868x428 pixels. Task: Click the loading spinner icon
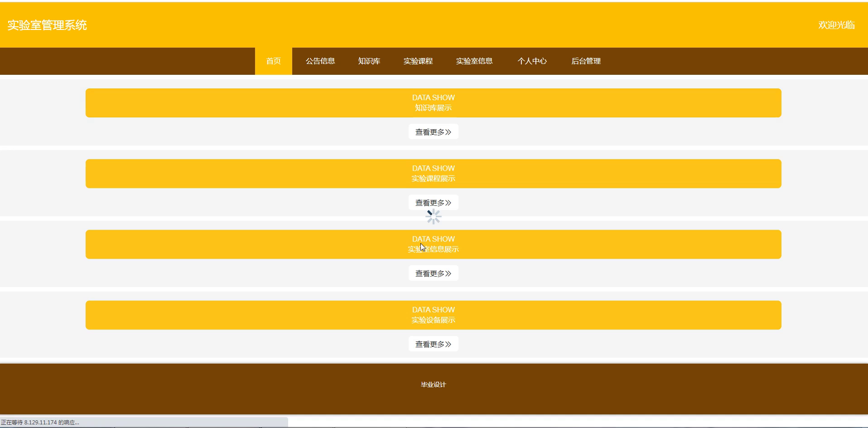(434, 217)
